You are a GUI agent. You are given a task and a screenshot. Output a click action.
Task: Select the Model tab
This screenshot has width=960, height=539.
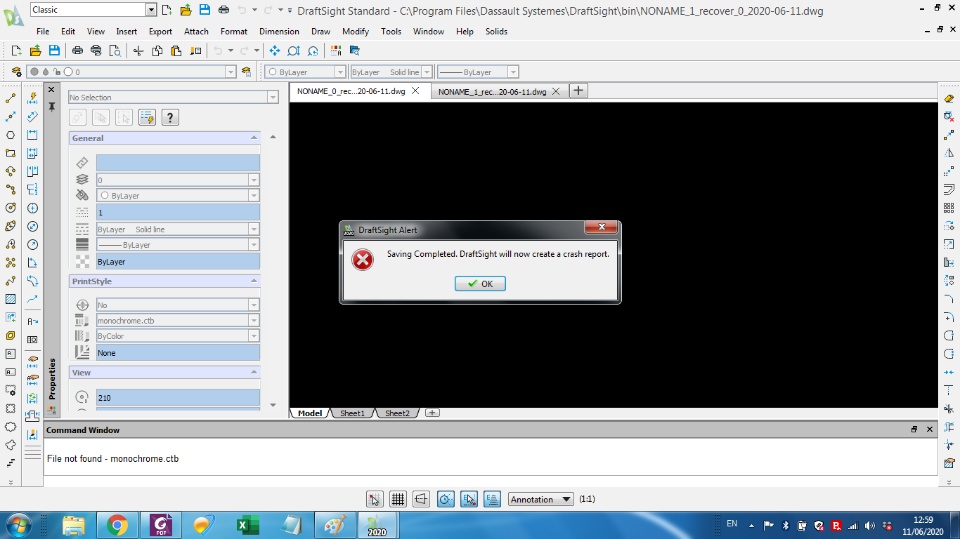coord(310,413)
